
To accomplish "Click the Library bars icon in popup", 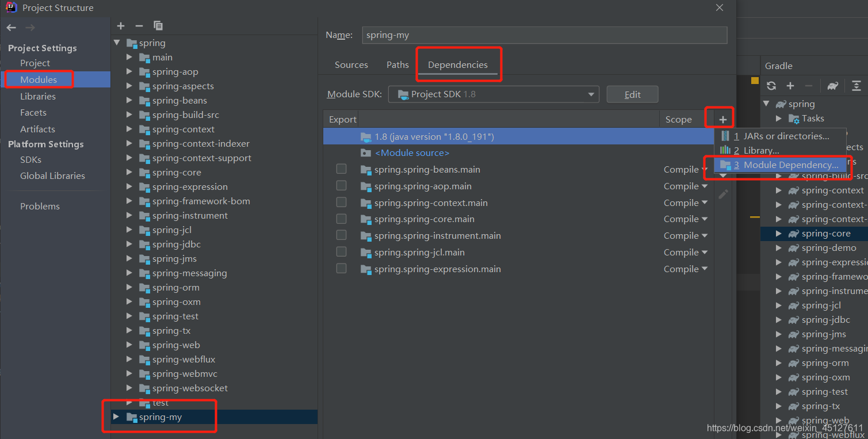I will tap(725, 150).
